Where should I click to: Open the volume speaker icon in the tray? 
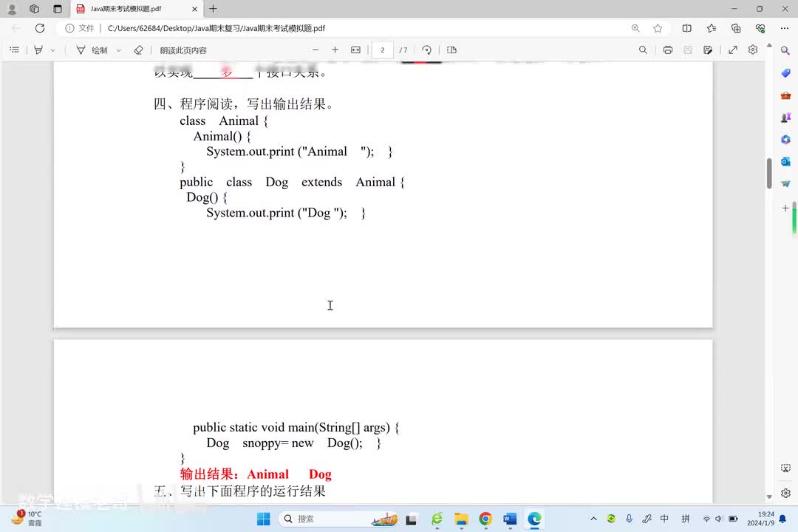point(719,519)
